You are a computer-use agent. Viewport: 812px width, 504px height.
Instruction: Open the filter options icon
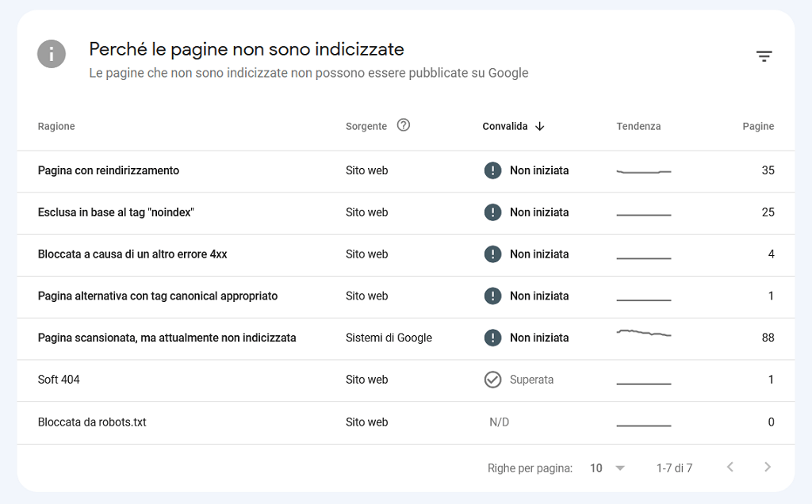[x=764, y=55]
